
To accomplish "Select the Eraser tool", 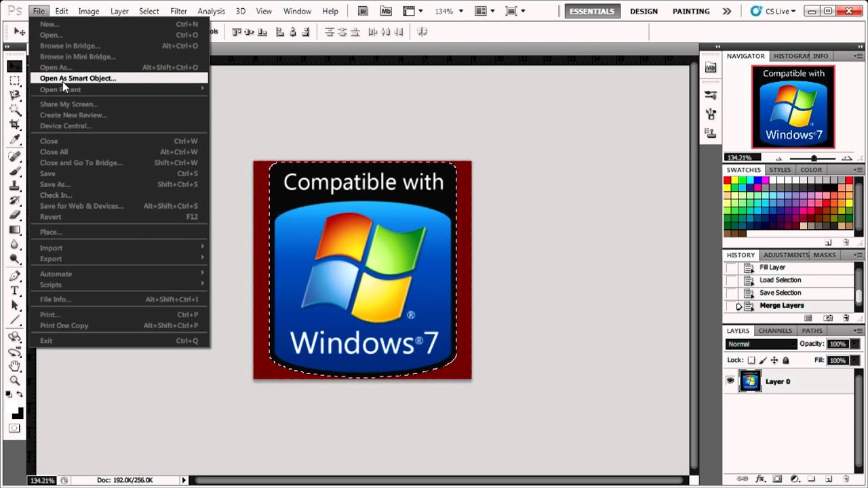I will point(14,215).
